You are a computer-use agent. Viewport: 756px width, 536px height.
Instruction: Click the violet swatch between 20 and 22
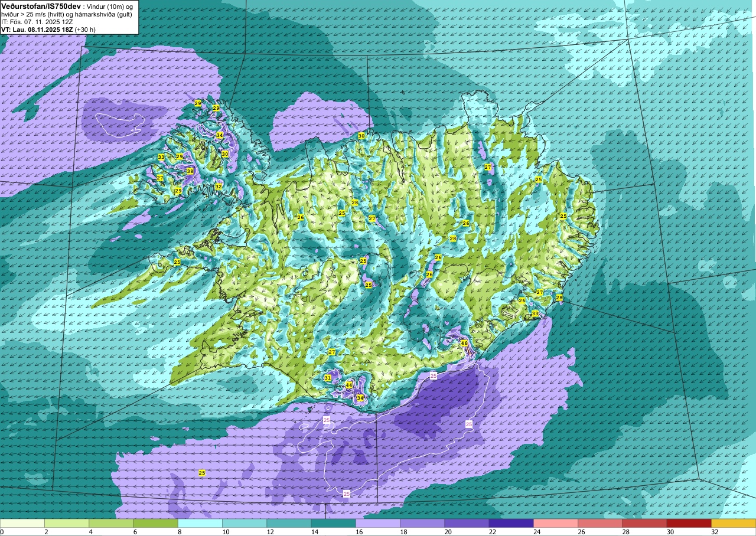coord(467,523)
